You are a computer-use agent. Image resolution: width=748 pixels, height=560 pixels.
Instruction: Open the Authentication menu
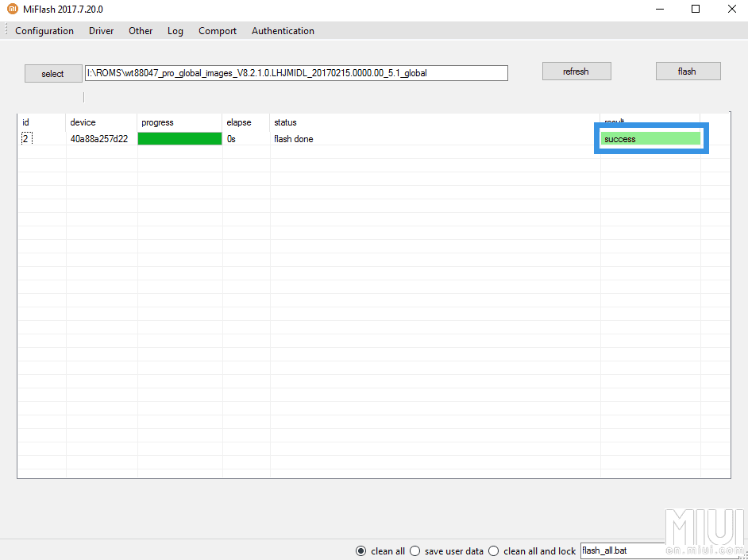(x=283, y=31)
